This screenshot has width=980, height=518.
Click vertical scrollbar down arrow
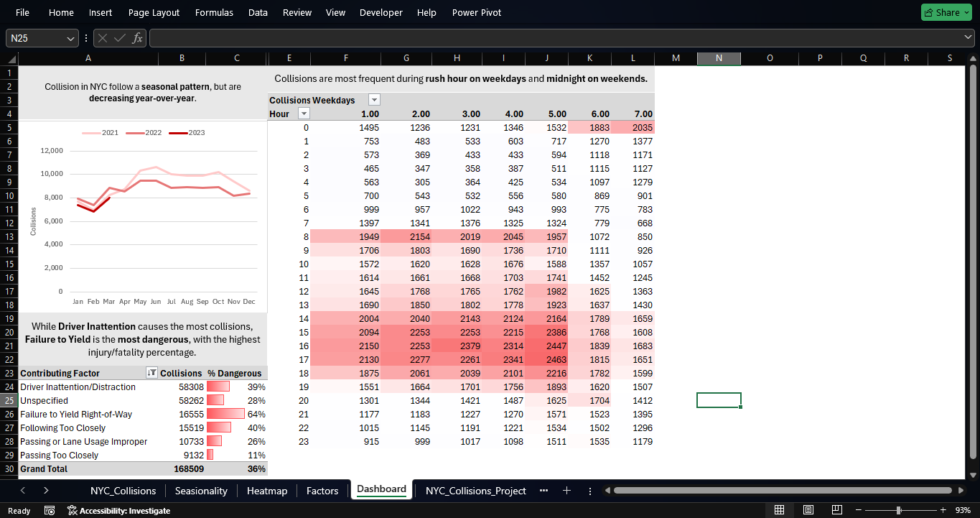[973, 475]
